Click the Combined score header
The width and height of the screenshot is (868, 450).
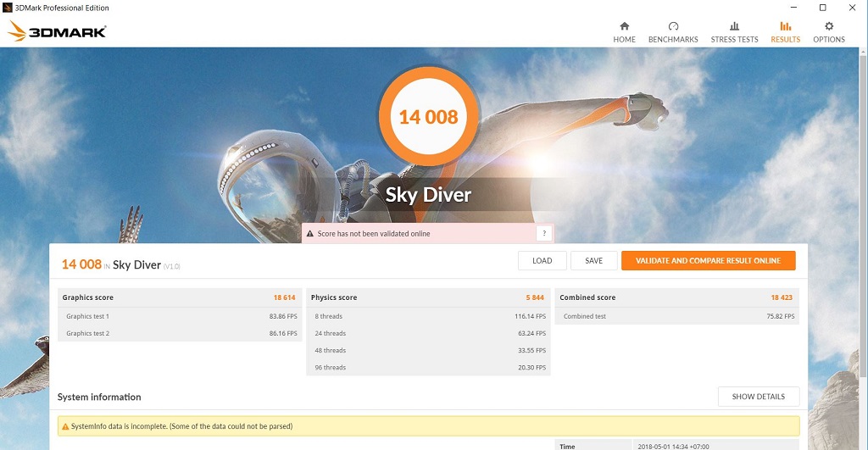(x=677, y=297)
